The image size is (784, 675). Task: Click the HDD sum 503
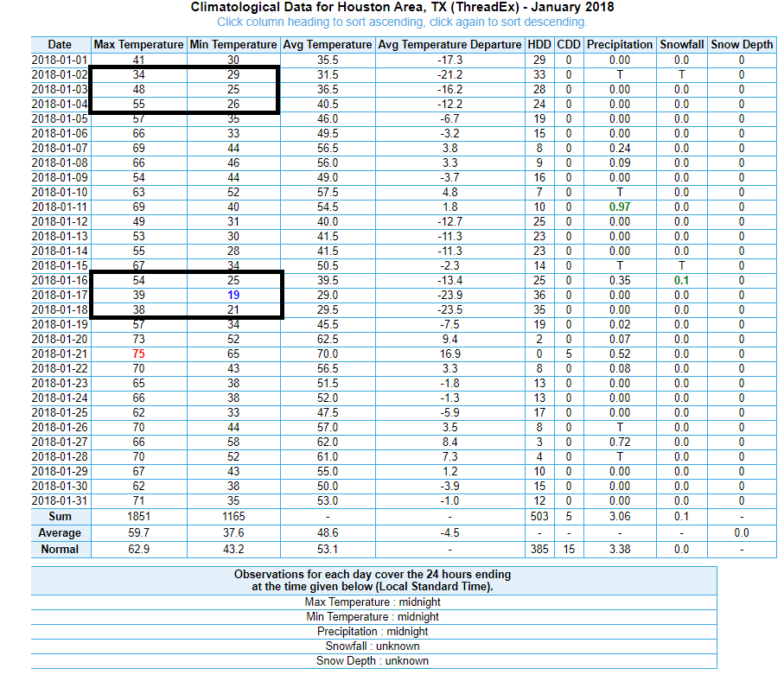(x=539, y=517)
